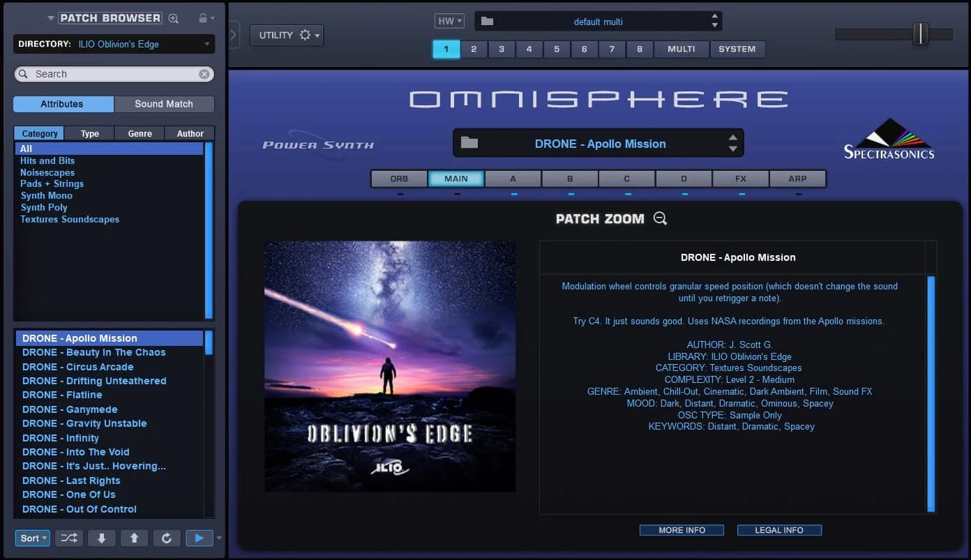Click the magnifier icon next to PATCH BROWSER

coord(173,18)
